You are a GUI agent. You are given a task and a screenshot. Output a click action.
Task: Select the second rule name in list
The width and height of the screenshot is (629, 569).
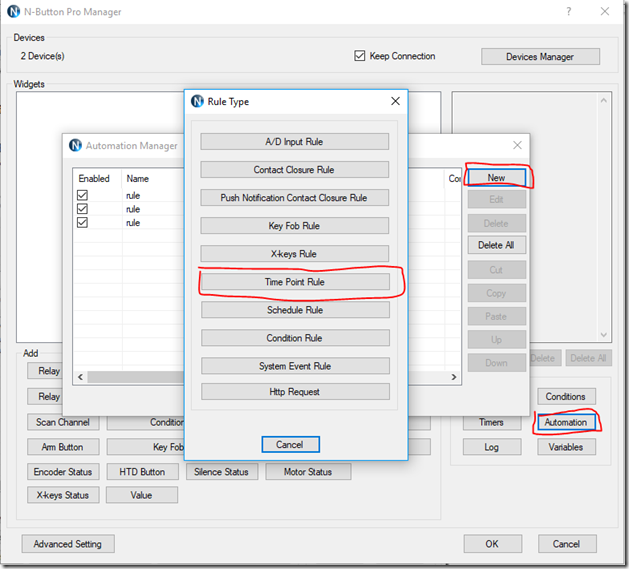coord(133,209)
